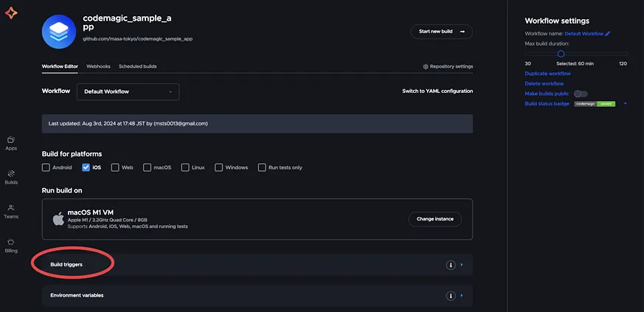The image size is (644, 312).
Task: Click the pencil icon next to Default Workflow name
Action: (x=607, y=34)
